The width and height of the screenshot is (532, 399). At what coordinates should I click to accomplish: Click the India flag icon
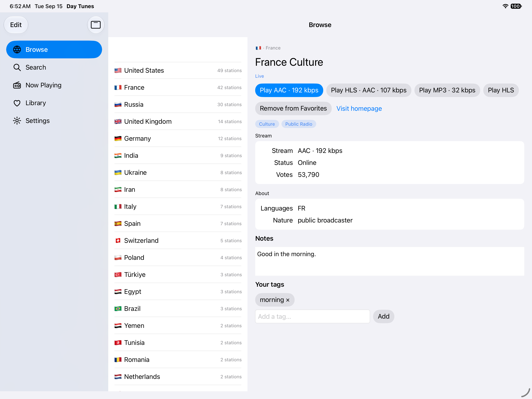[118, 156]
